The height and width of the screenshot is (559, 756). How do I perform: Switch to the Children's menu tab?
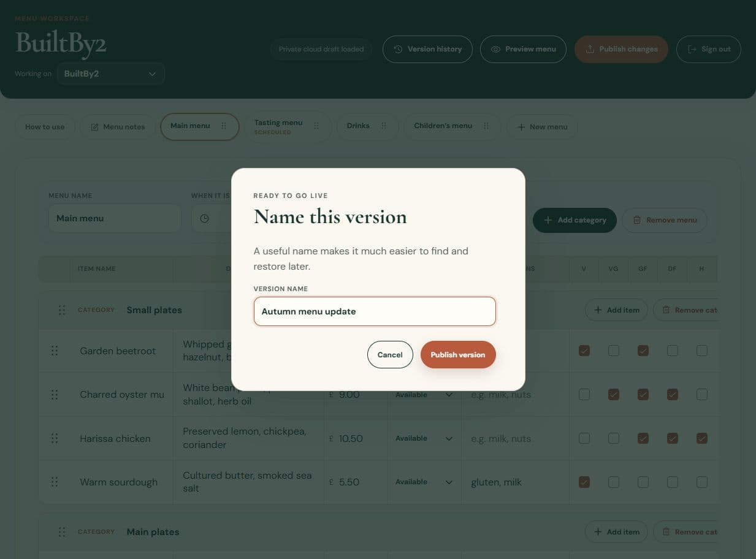tap(443, 126)
